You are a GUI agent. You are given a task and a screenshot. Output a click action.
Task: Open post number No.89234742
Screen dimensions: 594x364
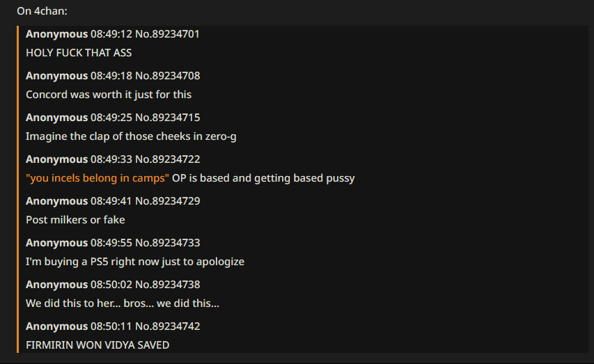pyautogui.click(x=167, y=326)
